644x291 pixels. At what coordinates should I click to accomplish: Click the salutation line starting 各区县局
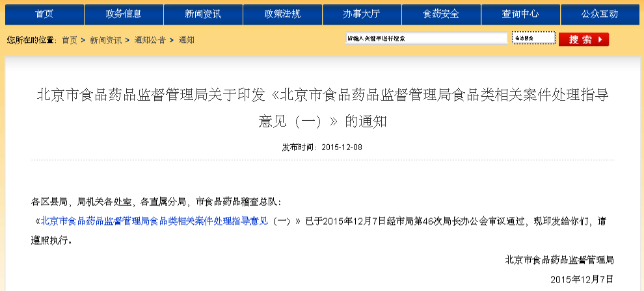coord(157,202)
